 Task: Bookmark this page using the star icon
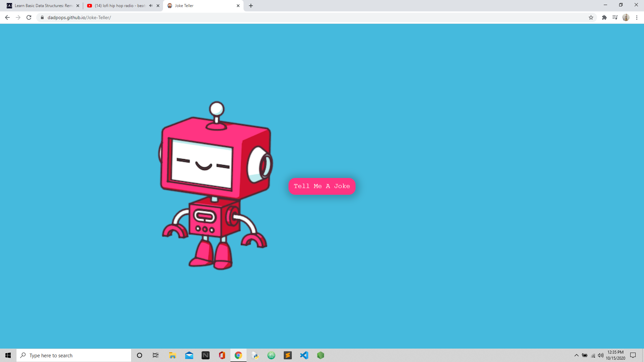pos(591,17)
